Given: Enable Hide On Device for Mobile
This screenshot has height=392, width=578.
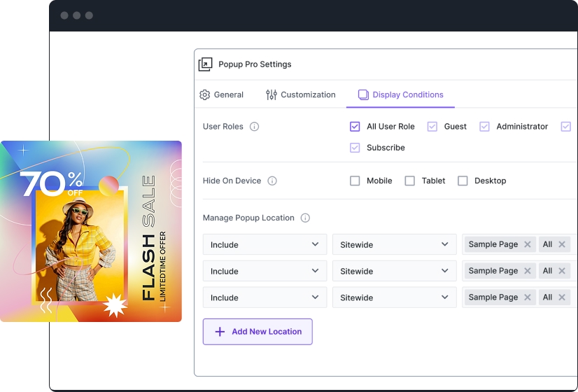Looking at the screenshot, I should click(355, 181).
